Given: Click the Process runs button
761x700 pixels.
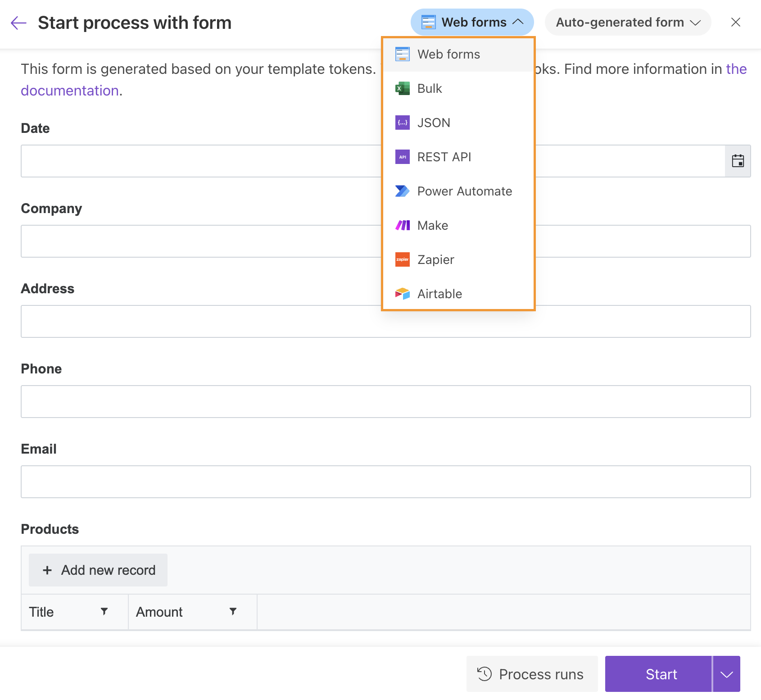Looking at the screenshot, I should click(532, 674).
